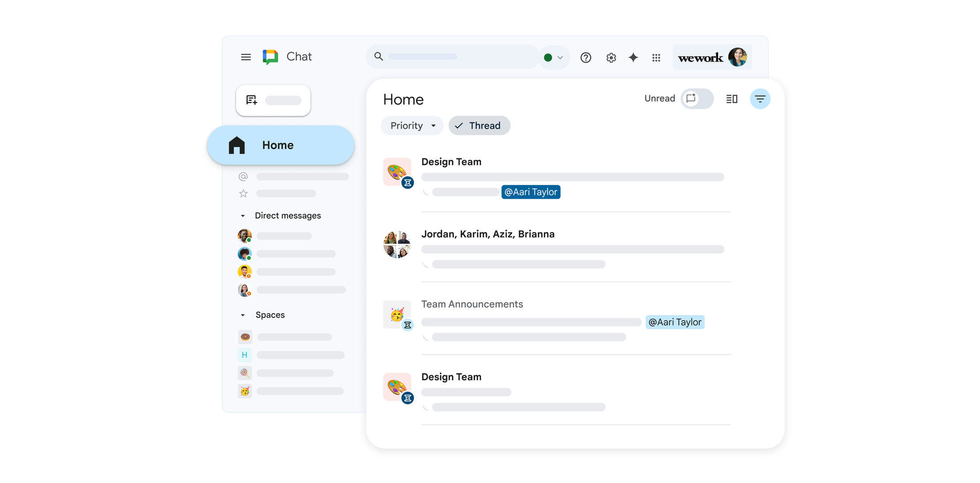The height and width of the screenshot is (483, 980).
Task: Click the filter icon beside Unread
Action: [760, 98]
